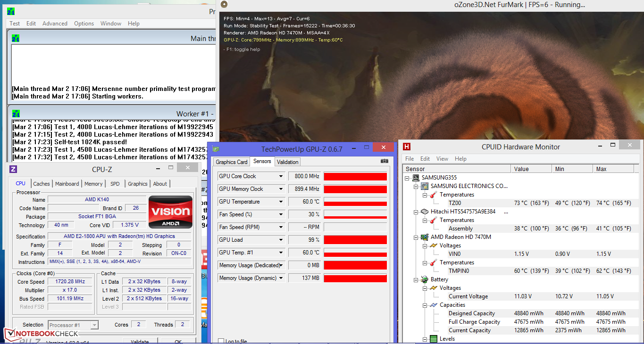The width and height of the screenshot is (644, 344).
Task: Open the Memory tab in CPU-Z
Action: pyautogui.click(x=93, y=184)
